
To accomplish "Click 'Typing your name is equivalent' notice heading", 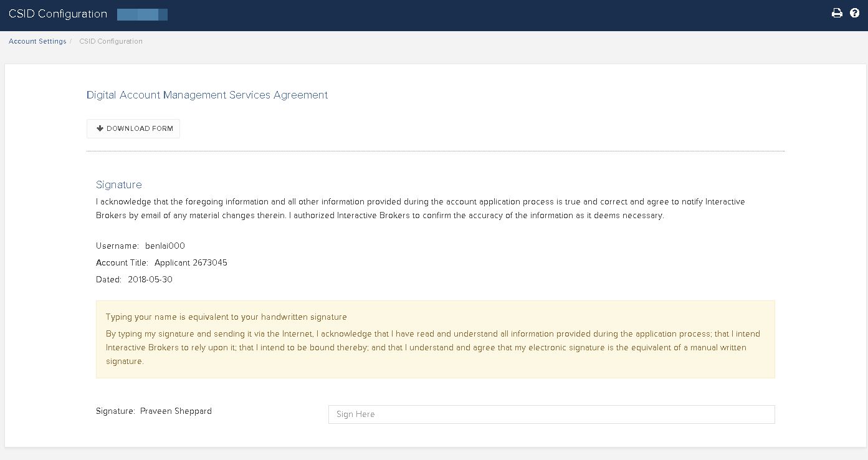I will [226, 317].
